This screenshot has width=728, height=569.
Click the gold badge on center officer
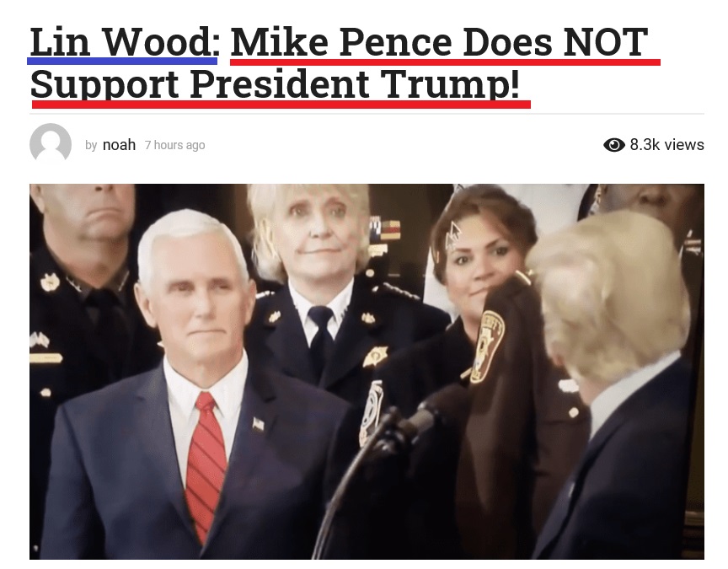pyautogui.click(x=376, y=357)
